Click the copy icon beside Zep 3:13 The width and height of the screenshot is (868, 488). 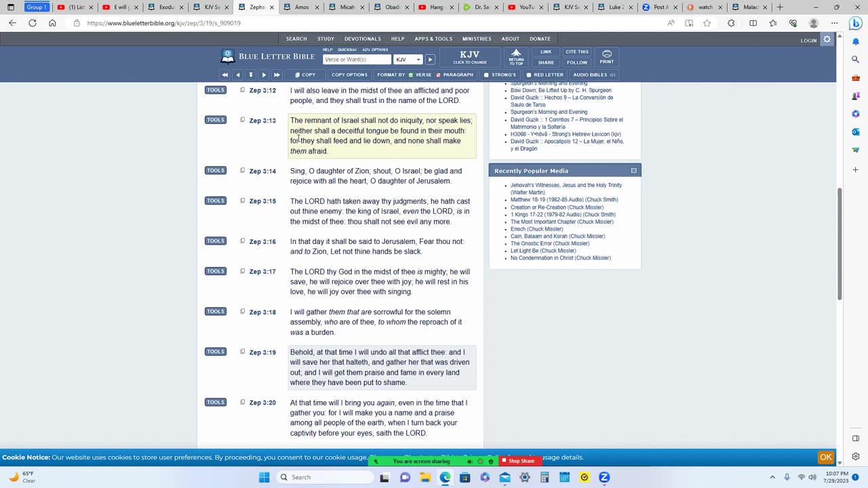(242, 120)
